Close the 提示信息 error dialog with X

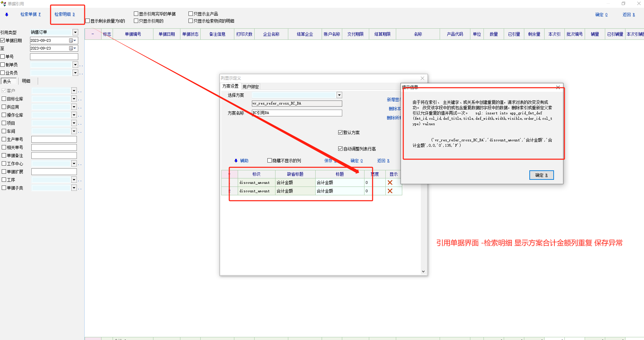point(558,87)
